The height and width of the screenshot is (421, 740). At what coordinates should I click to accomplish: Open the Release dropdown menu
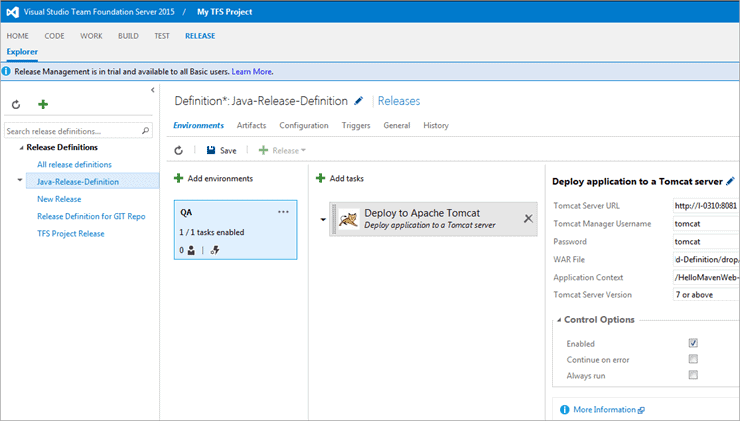tap(283, 150)
